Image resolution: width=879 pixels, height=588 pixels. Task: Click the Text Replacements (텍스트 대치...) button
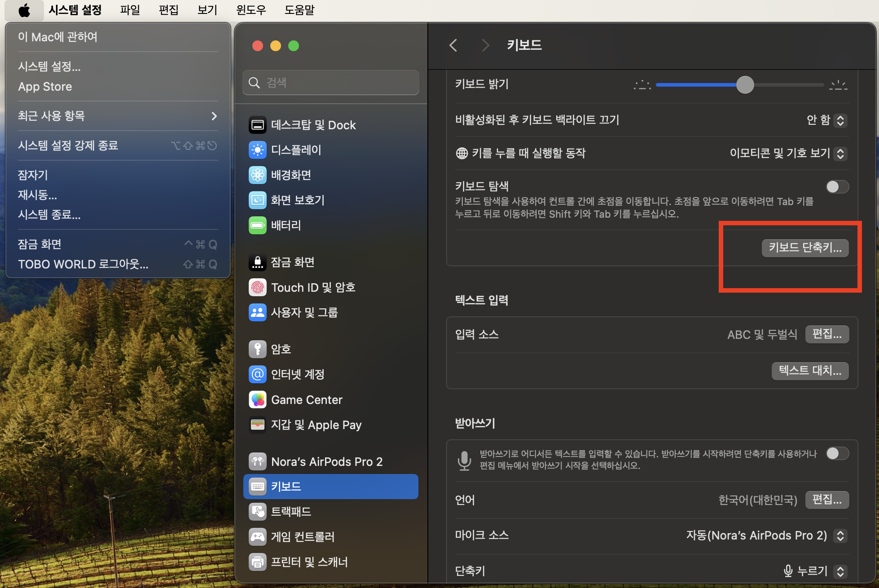coord(810,371)
